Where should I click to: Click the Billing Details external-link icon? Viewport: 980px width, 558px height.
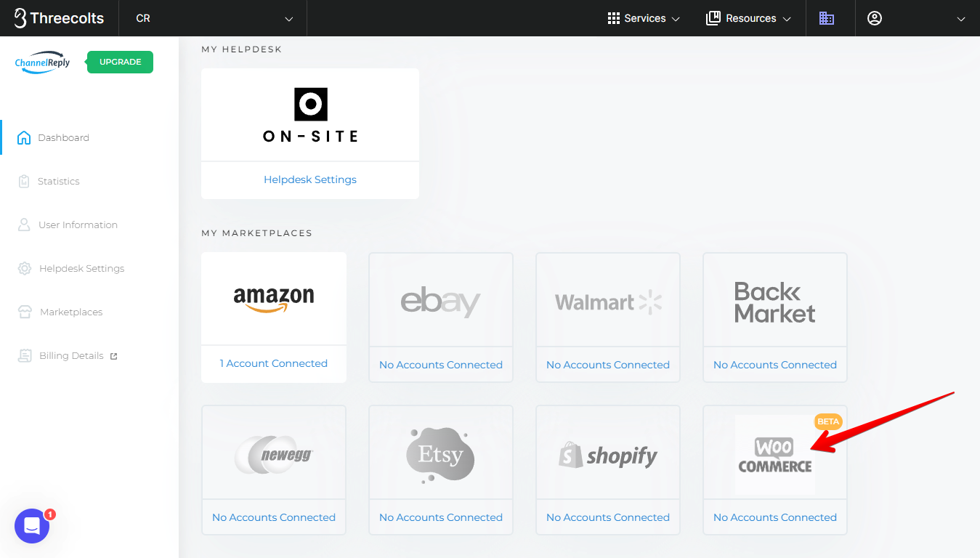[x=113, y=356]
